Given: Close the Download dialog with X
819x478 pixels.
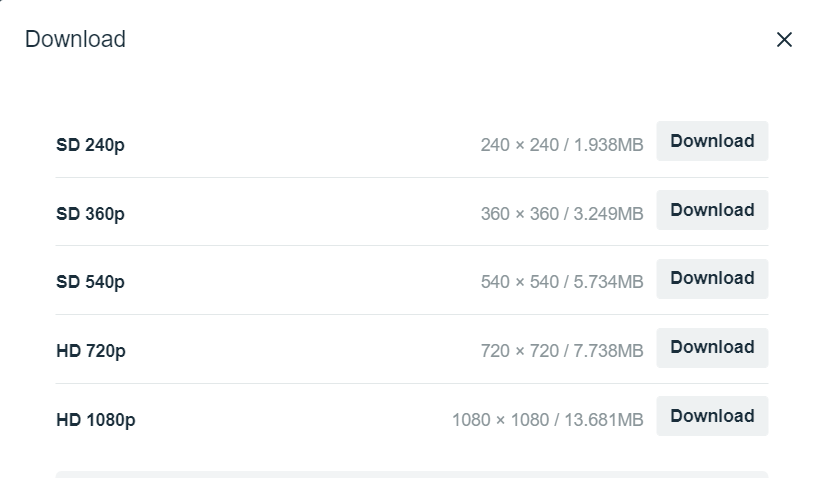Looking at the screenshot, I should click(x=784, y=40).
